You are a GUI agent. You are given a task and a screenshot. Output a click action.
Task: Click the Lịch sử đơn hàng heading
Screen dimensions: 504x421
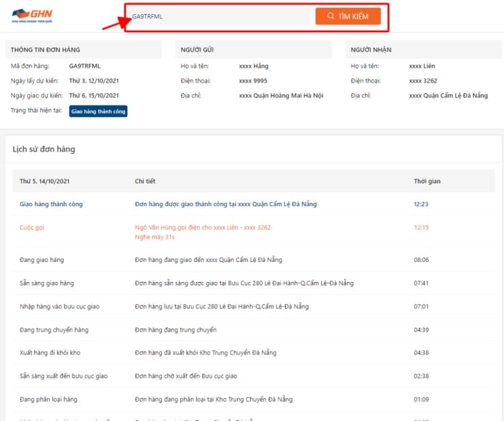44,149
